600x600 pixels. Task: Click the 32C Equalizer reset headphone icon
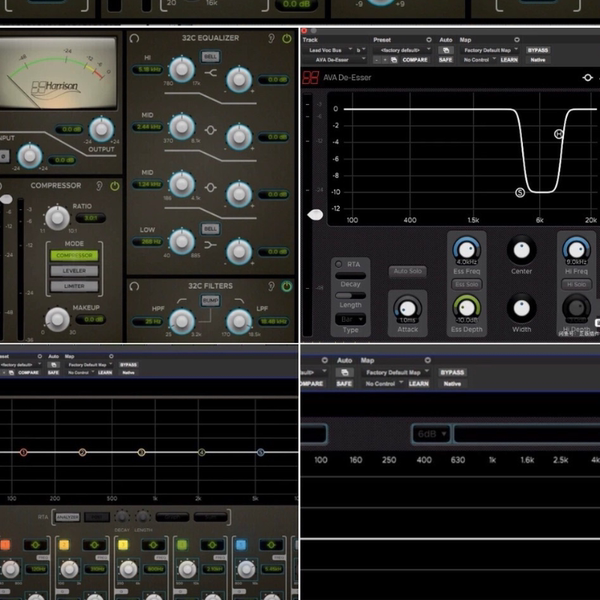click(x=135, y=39)
